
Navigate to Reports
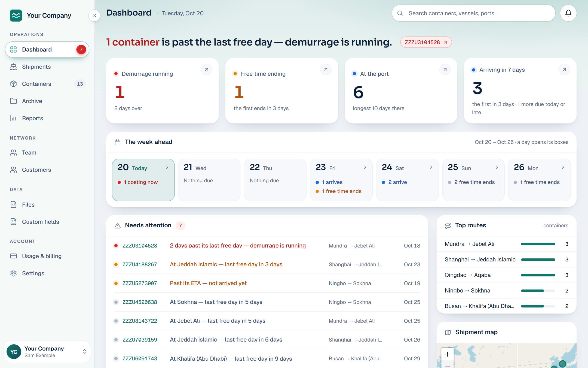pos(47,118)
